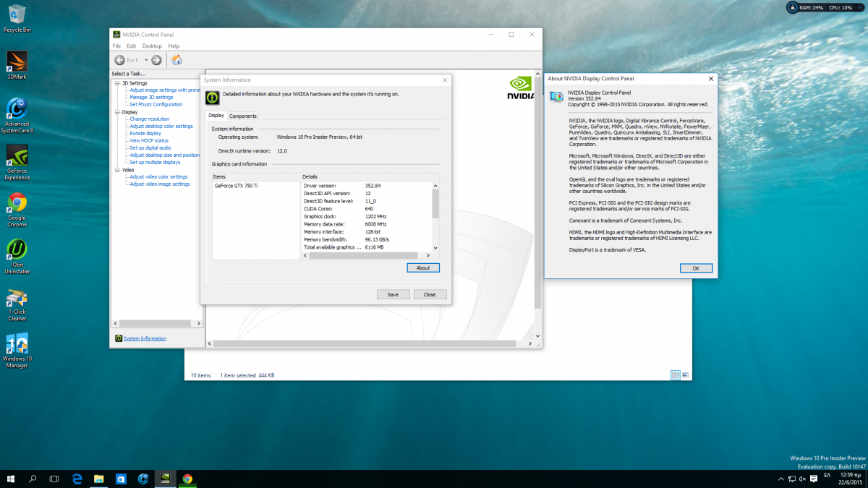Switch to large icons view in Explorer
This screenshot has height=488, width=868.
click(x=686, y=375)
